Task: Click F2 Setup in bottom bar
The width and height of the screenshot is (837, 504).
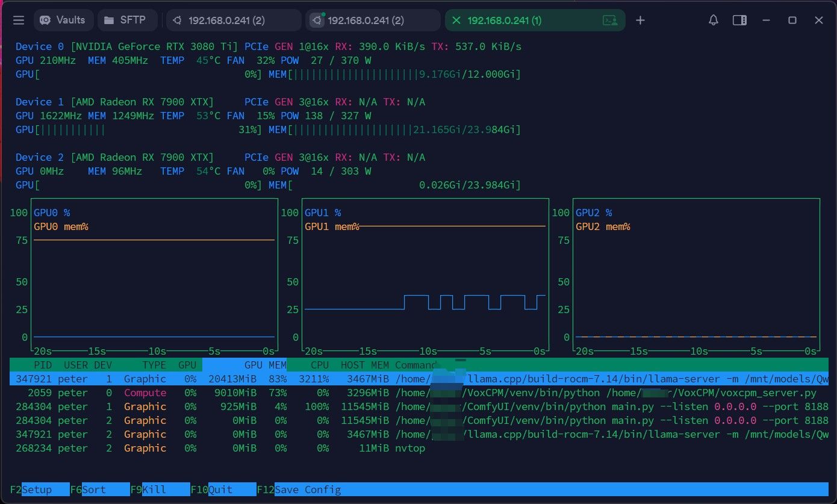Action: coord(40,490)
